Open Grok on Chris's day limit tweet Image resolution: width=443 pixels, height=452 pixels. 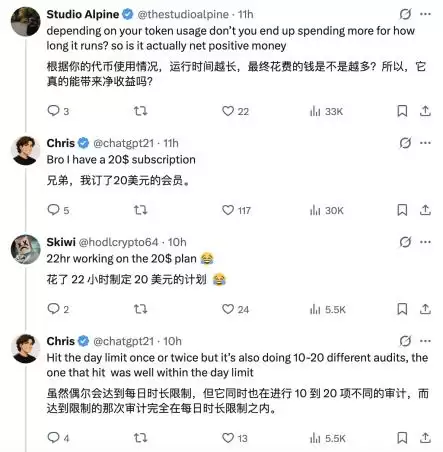click(x=405, y=341)
